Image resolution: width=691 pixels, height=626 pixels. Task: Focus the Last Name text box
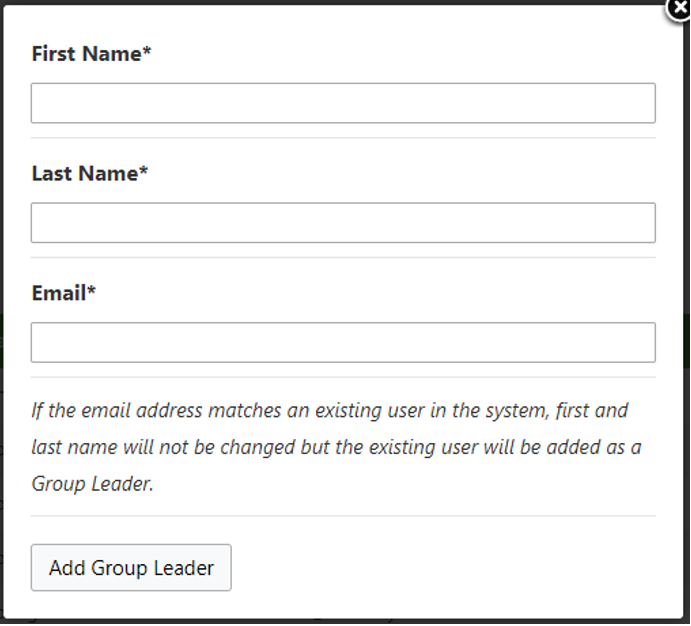pyautogui.click(x=343, y=223)
